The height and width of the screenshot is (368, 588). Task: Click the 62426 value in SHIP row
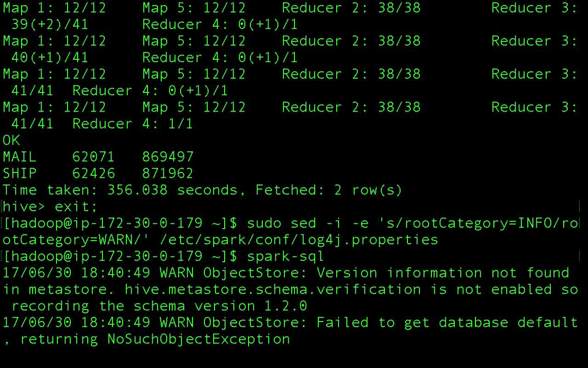pos(93,173)
